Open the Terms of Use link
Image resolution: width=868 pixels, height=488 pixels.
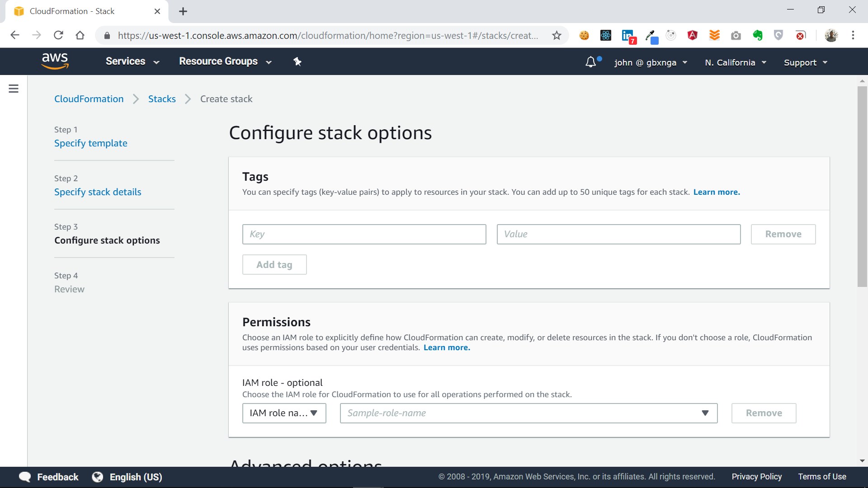pyautogui.click(x=822, y=477)
